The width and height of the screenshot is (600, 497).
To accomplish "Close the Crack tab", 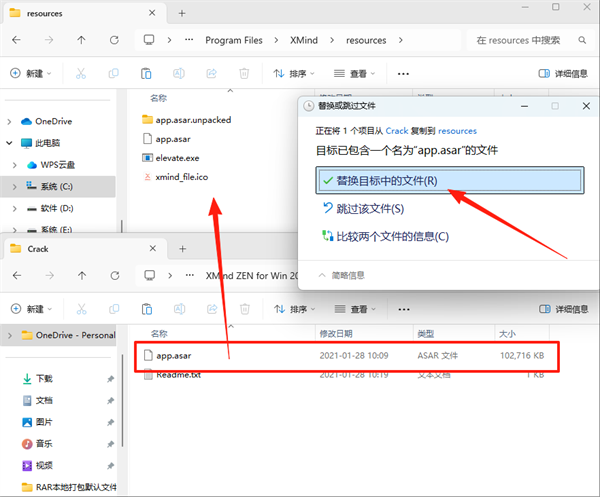I will [153, 249].
